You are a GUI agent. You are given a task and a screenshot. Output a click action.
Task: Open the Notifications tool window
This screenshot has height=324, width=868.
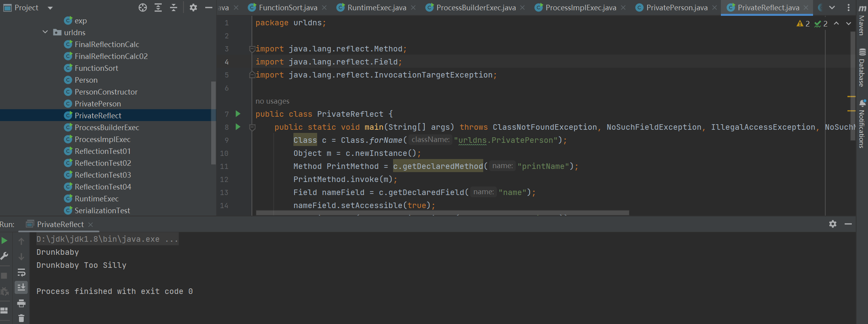click(x=862, y=123)
